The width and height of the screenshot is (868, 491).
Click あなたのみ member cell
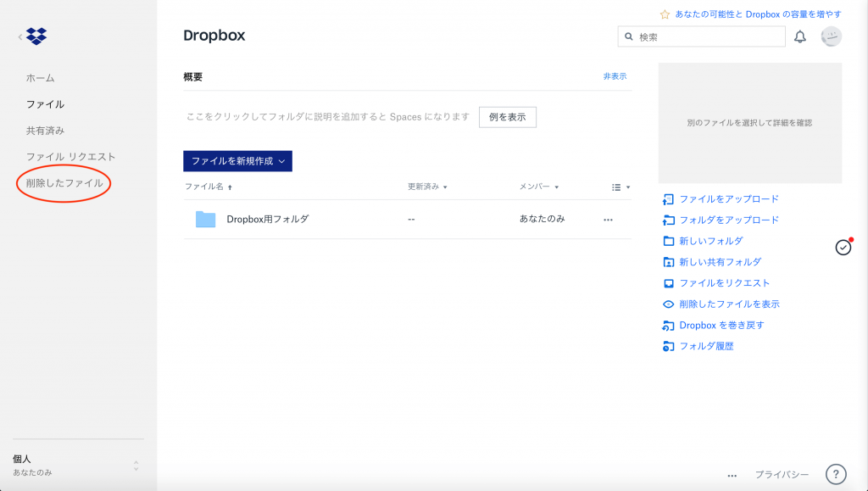click(x=542, y=219)
